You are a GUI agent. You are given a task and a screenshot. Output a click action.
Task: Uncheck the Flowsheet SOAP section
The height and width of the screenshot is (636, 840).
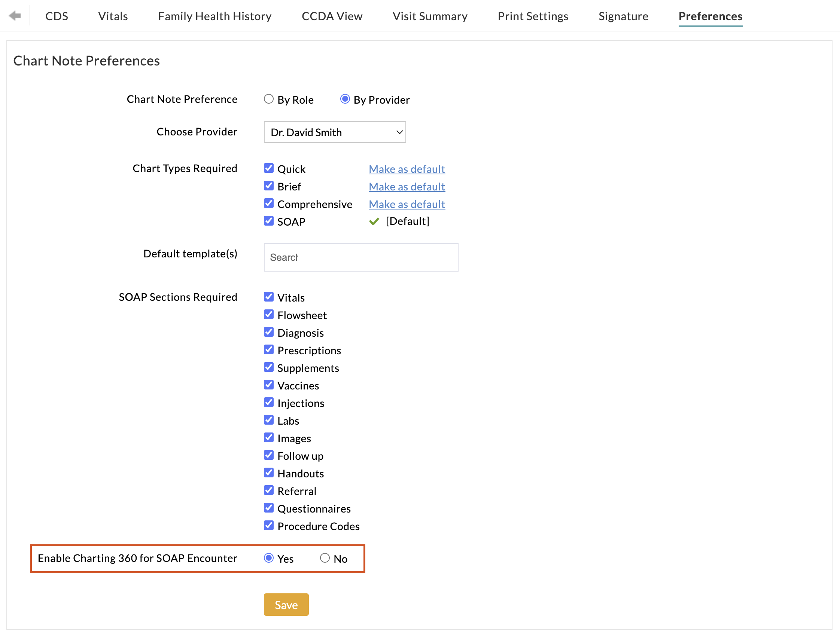pos(268,315)
